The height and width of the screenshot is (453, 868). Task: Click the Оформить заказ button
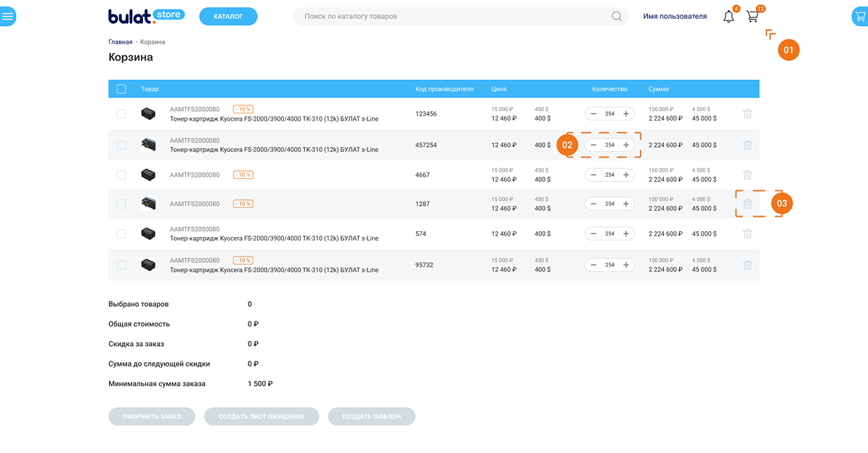[152, 417]
